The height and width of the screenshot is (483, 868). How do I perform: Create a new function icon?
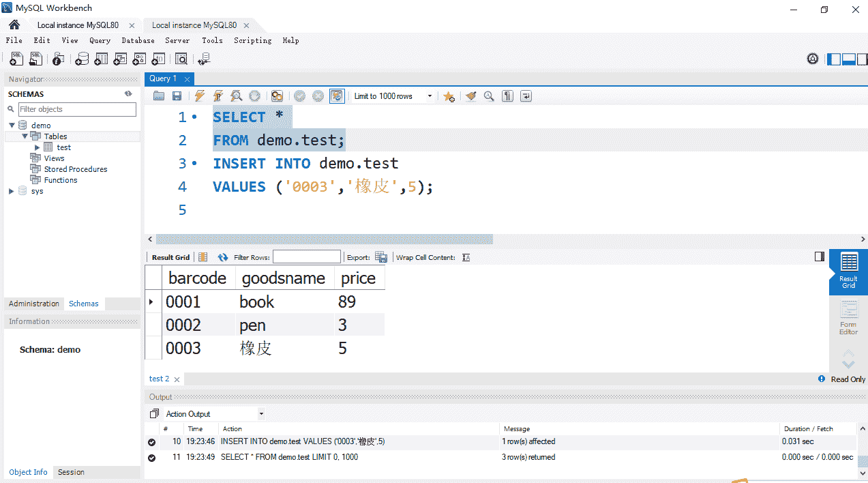(x=158, y=59)
